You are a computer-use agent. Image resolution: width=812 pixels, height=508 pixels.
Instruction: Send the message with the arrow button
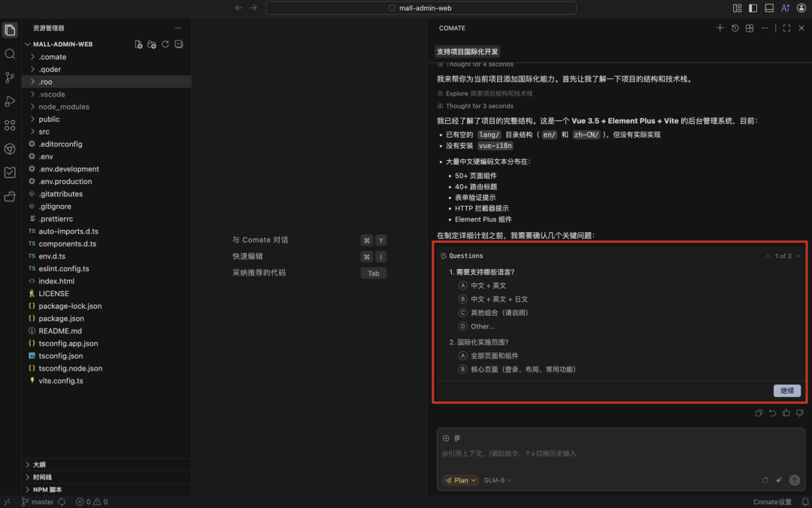point(795,480)
